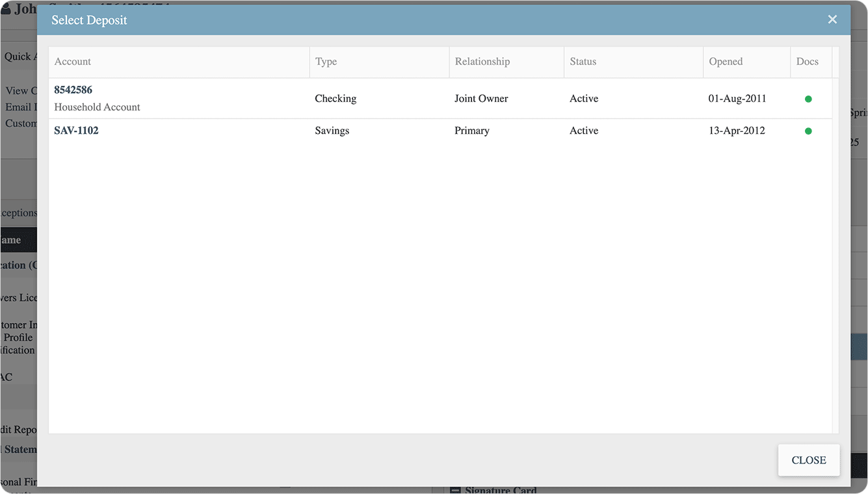868x494 pixels.
Task: Sort by the Account column header
Action: coord(73,62)
